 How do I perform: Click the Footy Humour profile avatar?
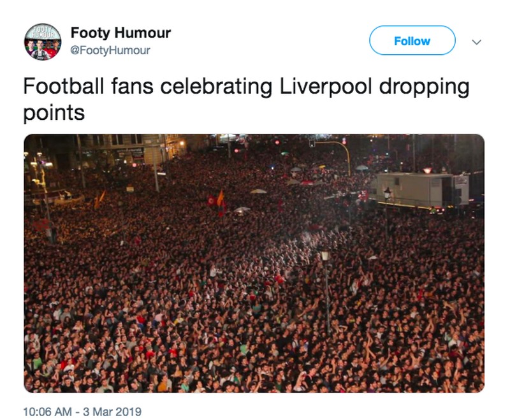click(43, 41)
